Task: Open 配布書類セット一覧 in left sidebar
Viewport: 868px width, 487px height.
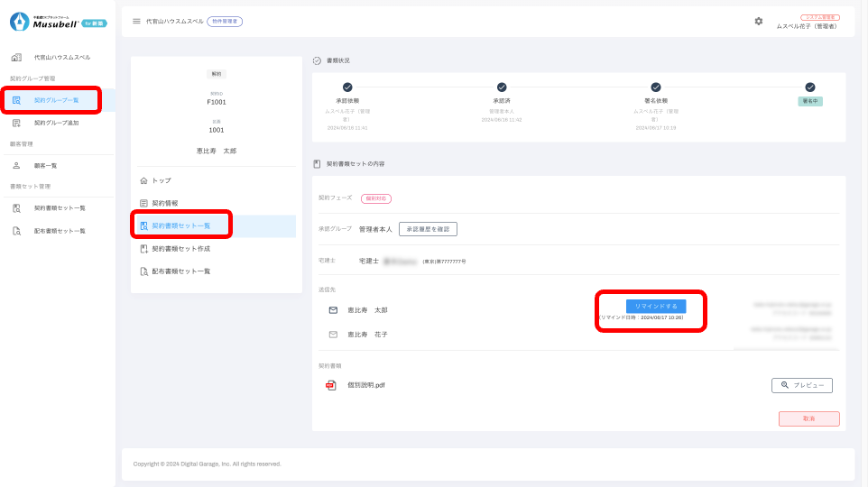Action: tap(59, 231)
